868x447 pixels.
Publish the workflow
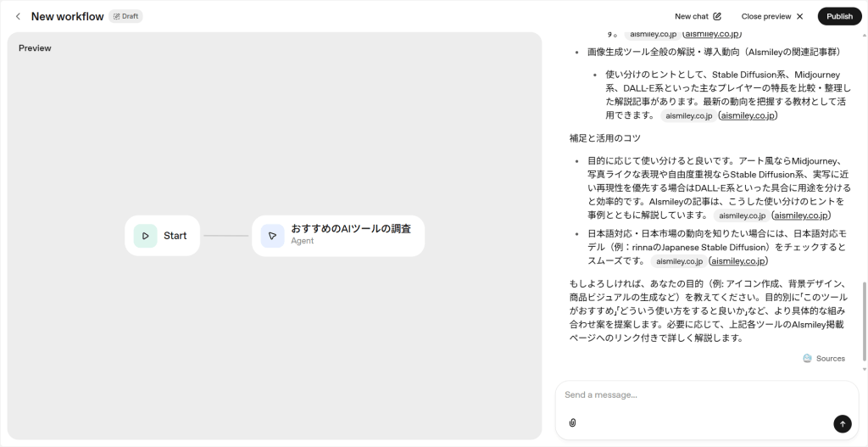[839, 16]
